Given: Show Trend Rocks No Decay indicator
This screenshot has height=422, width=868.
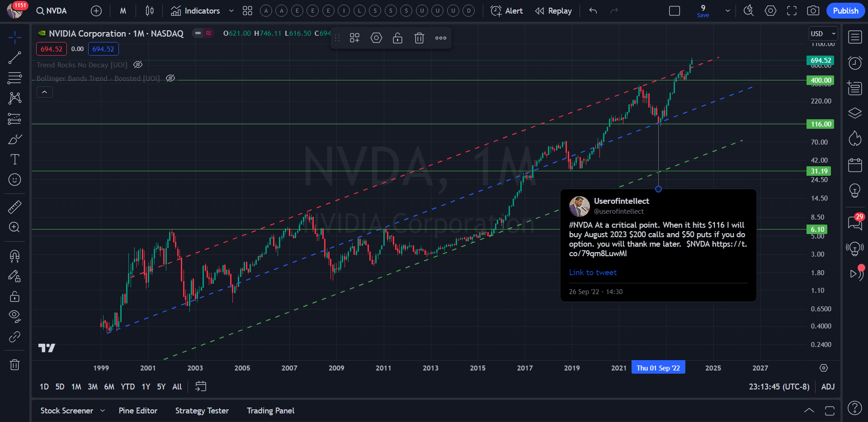Looking at the screenshot, I should point(138,65).
